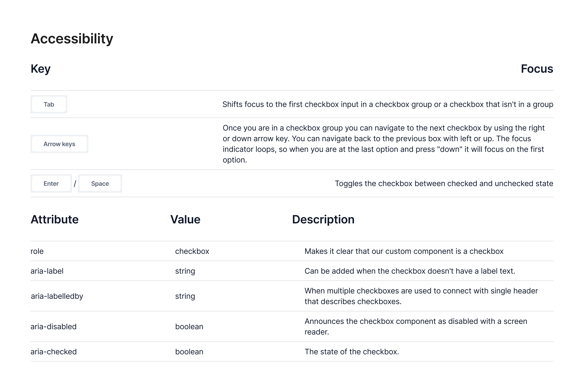
Task: Select the Attribute column header
Action: pyautogui.click(x=54, y=219)
